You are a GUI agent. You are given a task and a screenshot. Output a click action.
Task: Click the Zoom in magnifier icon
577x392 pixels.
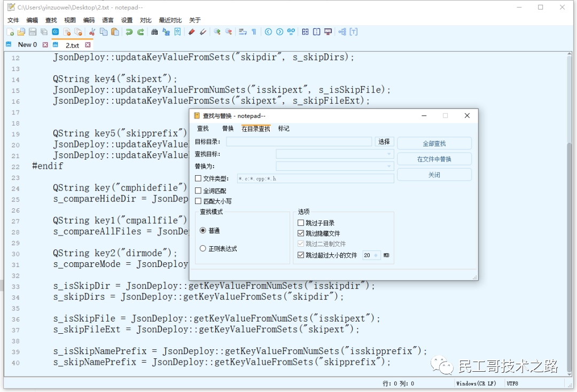pyautogui.click(x=217, y=32)
